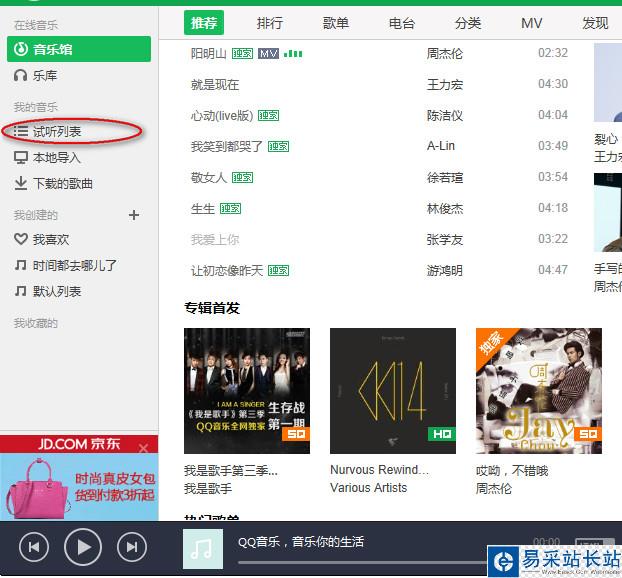
Task: Switch to the 歌单 tab
Action: point(336,23)
